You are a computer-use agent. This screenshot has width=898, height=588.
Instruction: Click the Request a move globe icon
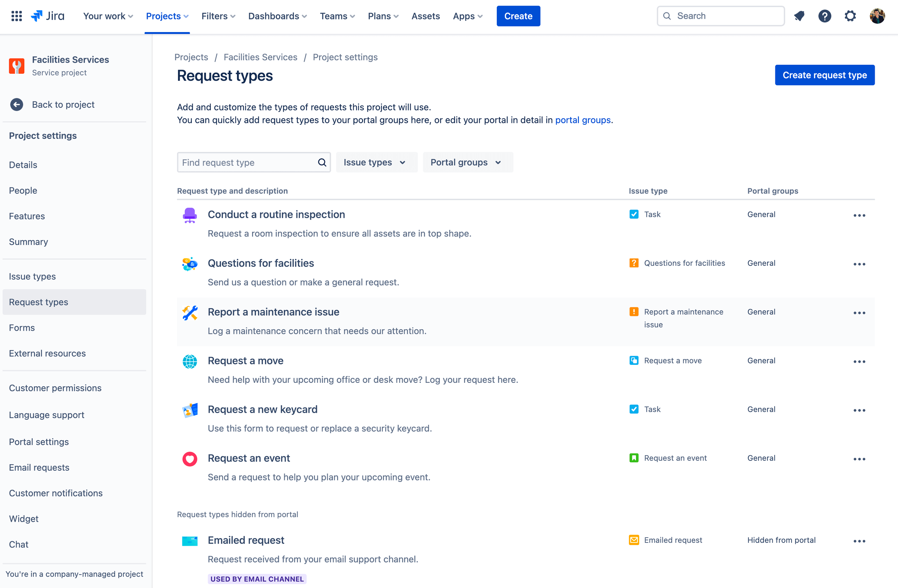tap(190, 360)
